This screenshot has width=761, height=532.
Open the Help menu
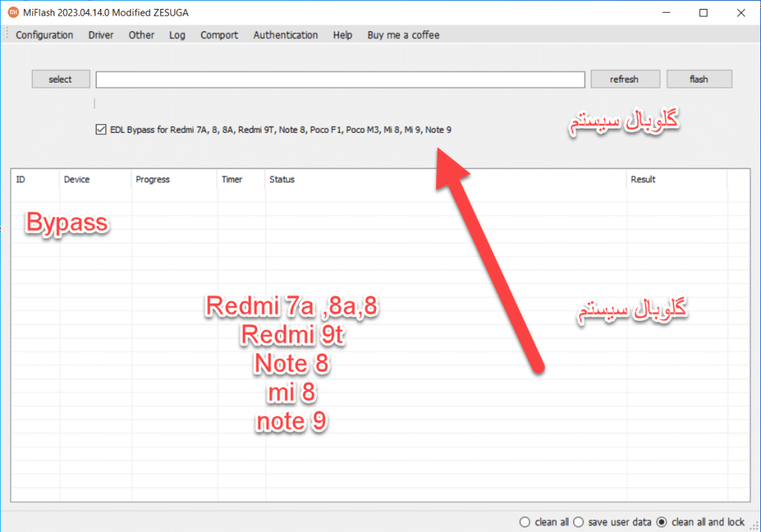[342, 35]
